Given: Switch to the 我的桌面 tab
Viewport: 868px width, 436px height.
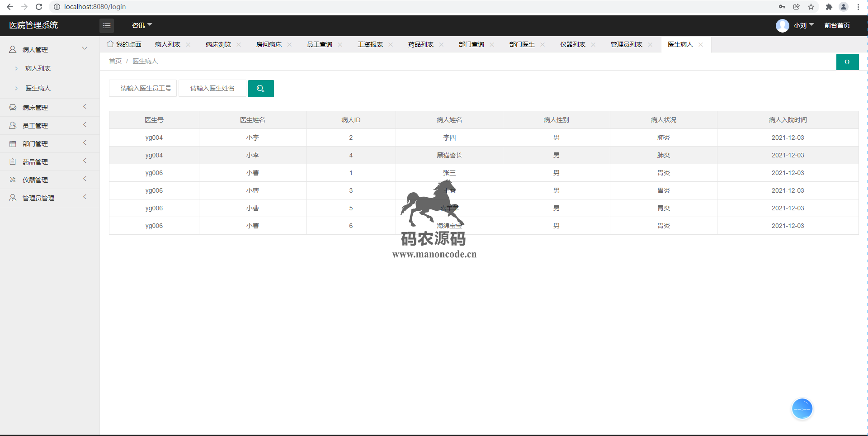Looking at the screenshot, I should point(124,44).
